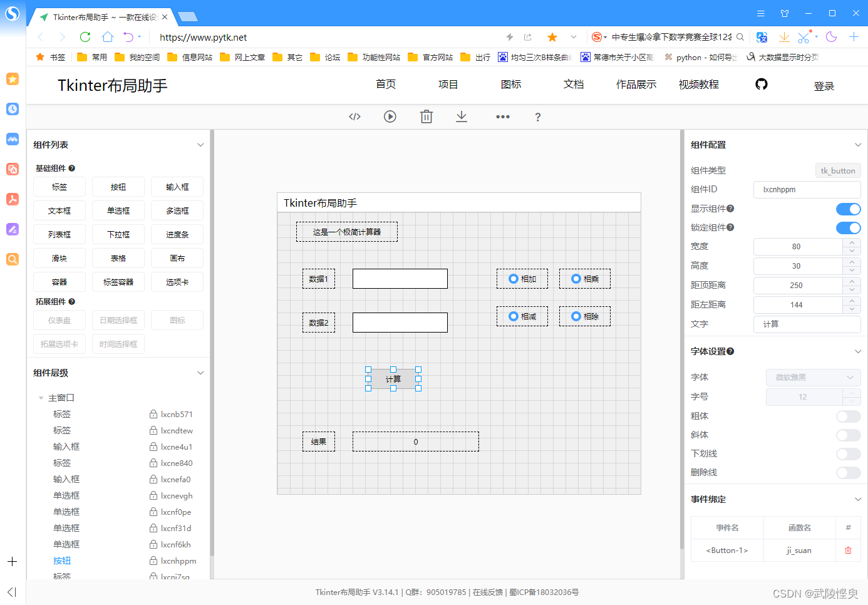Viewport: 868px width, 605px height.
Task: Go to browser home icon
Action: (108, 37)
